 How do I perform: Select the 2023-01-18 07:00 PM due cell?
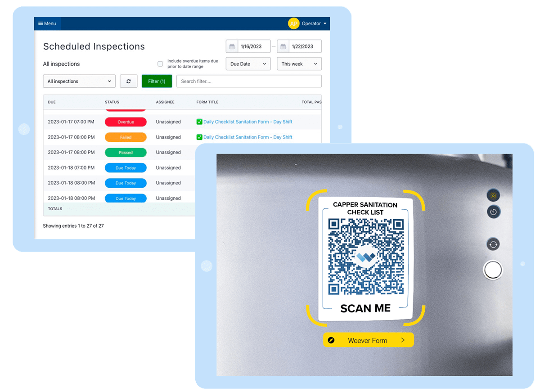[71, 168]
